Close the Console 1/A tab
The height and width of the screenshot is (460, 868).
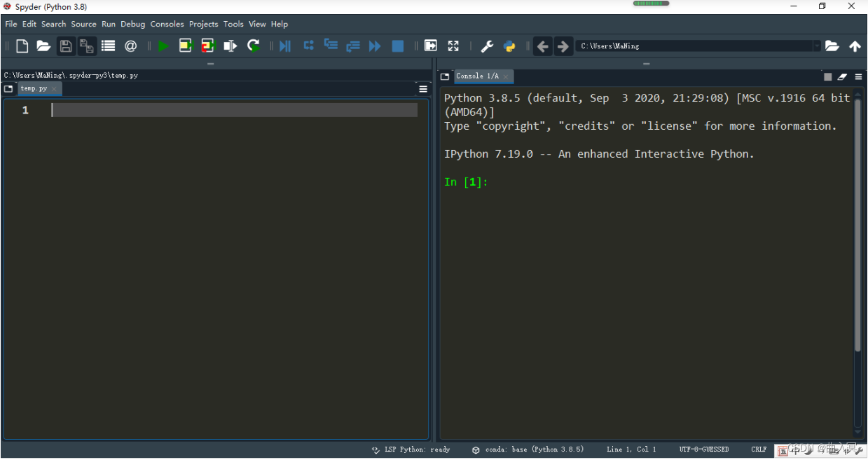click(506, 76)
